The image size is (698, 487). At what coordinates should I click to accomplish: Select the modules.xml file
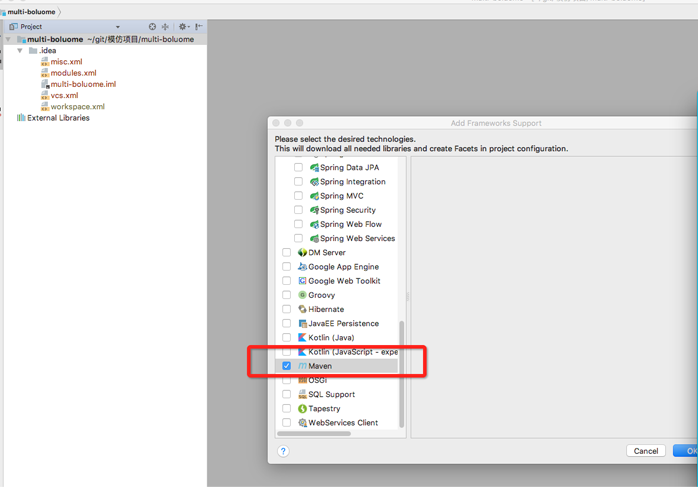(73, 73)
